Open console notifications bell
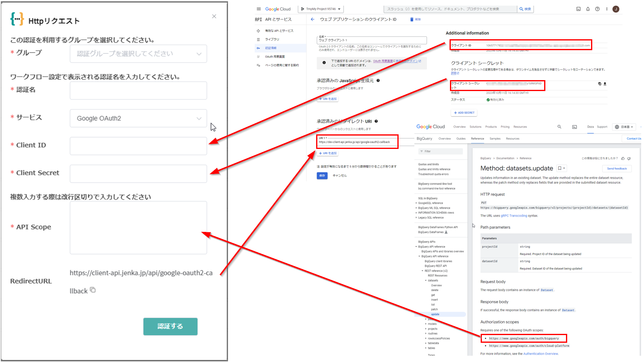 (588, 9)
